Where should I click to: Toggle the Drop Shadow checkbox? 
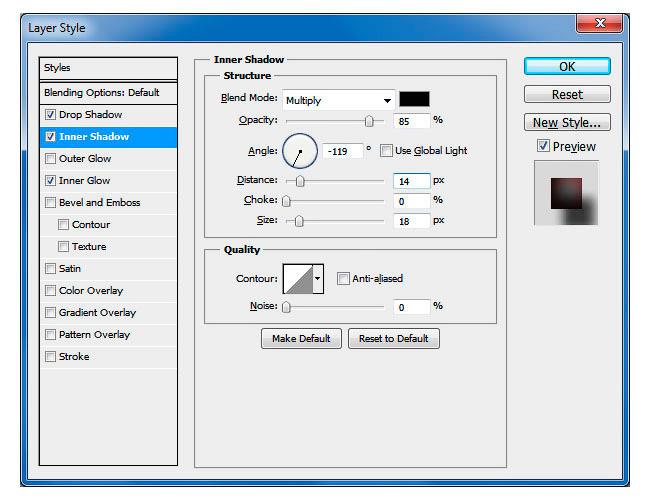[x=50, y=114]
